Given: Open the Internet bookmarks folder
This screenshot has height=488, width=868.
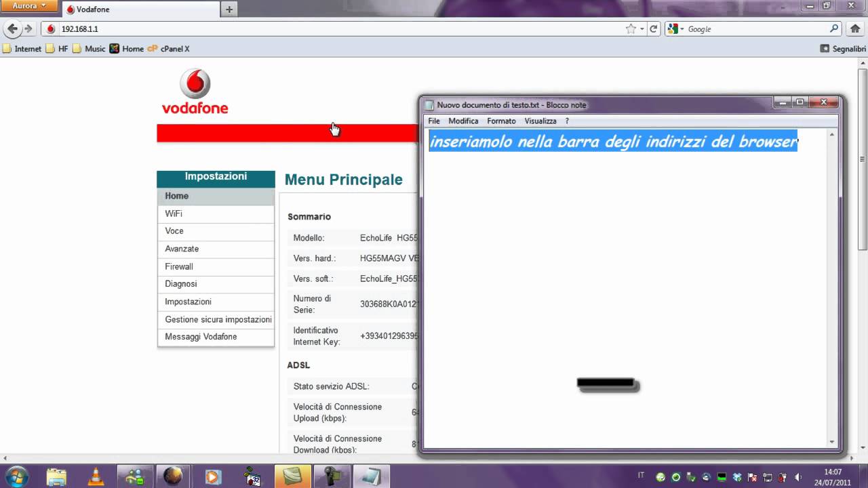Looking at the screenshot, I should point(22,49).
